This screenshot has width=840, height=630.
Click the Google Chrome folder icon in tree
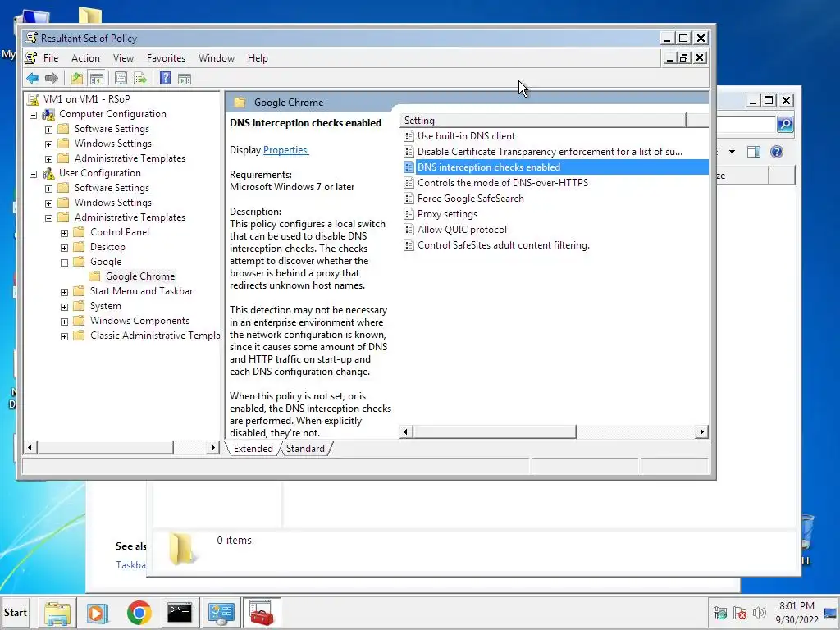coord(94,276)
